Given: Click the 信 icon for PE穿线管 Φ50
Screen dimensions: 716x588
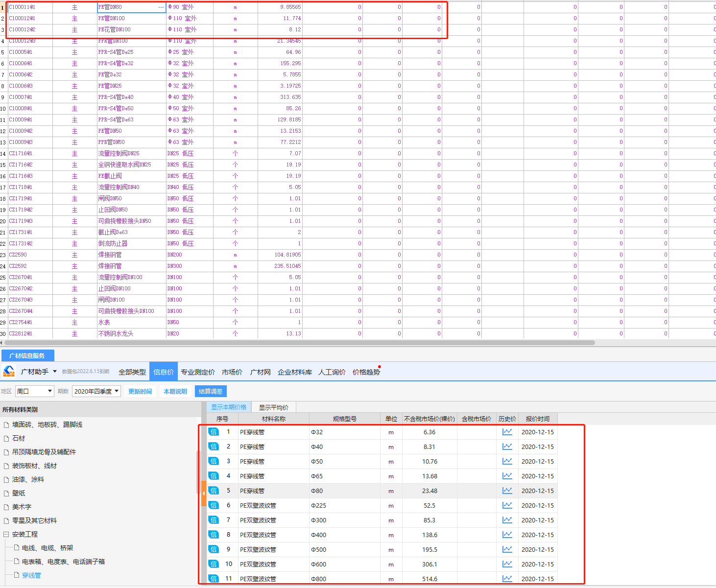Looking at the screenshot, I should (214, 461).
